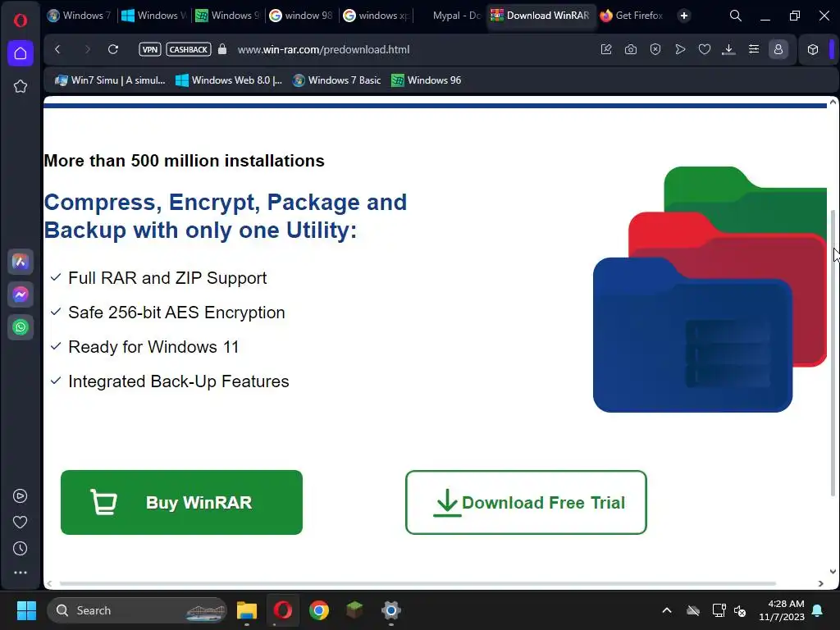Click the vertical page scrollbar thumb

click(833, 354)
